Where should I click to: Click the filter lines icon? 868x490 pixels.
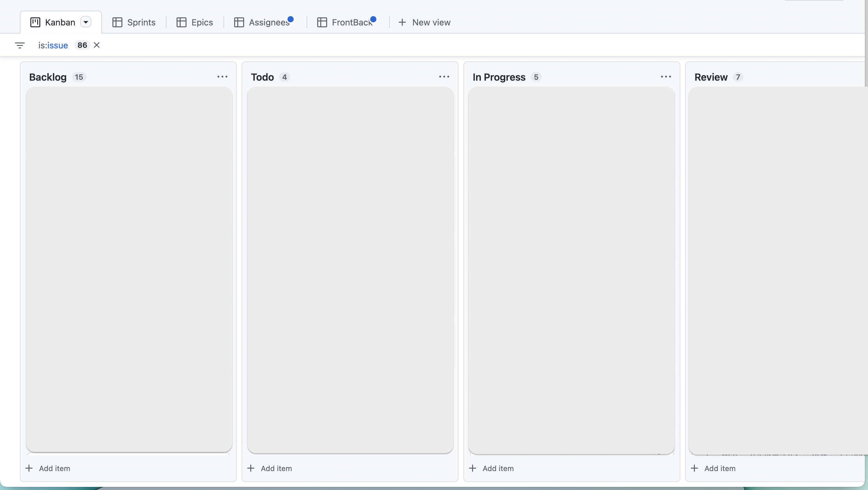click(x=20, y=45)
